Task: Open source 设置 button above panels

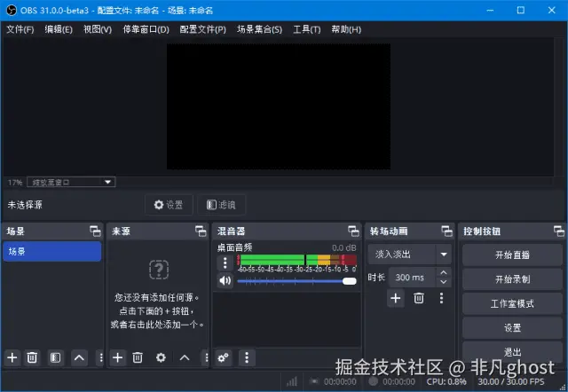Action: [x=169, y=205]
